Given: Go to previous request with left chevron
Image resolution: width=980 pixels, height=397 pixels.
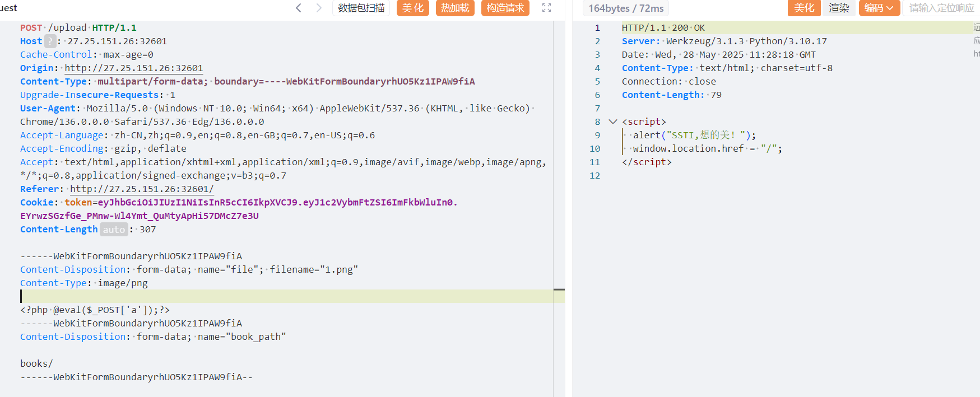Looking at the screenshot, I should tap(299, 8).
